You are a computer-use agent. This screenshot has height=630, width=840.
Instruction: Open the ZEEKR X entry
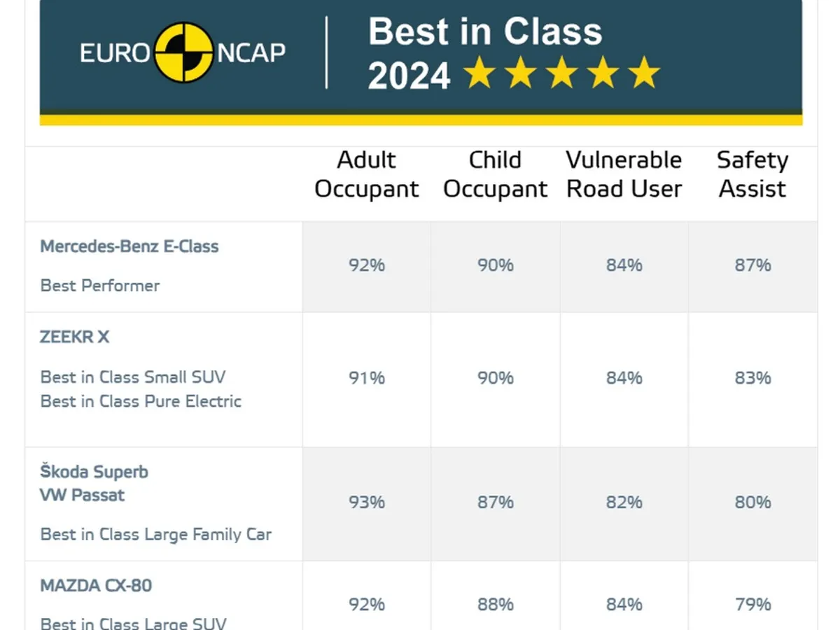[x=75, y=337]
